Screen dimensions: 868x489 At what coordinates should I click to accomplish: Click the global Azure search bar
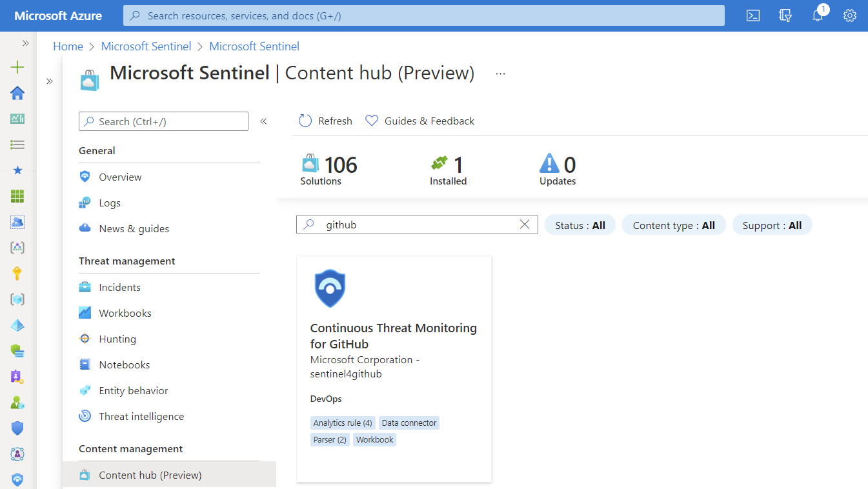pyautogui.click(x=424, y=15)
